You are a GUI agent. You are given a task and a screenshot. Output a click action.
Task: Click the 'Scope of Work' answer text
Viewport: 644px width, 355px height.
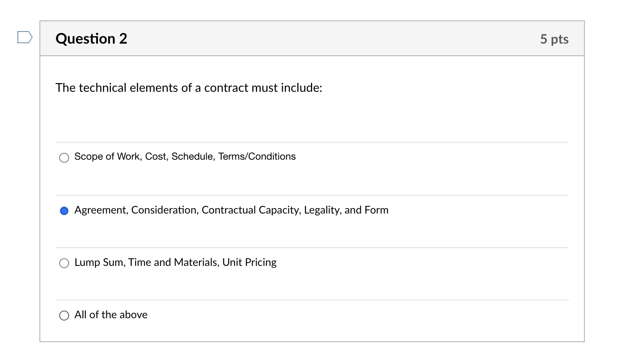pos(185,156)
